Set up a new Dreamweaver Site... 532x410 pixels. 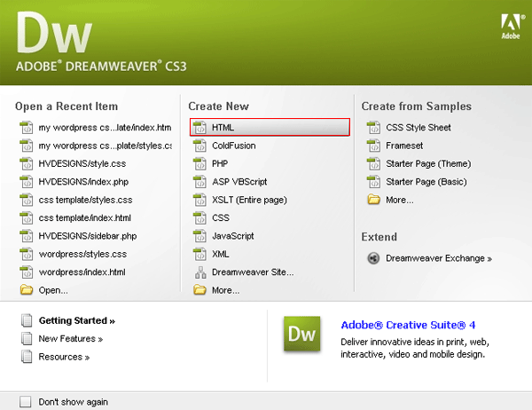point(253,272)
